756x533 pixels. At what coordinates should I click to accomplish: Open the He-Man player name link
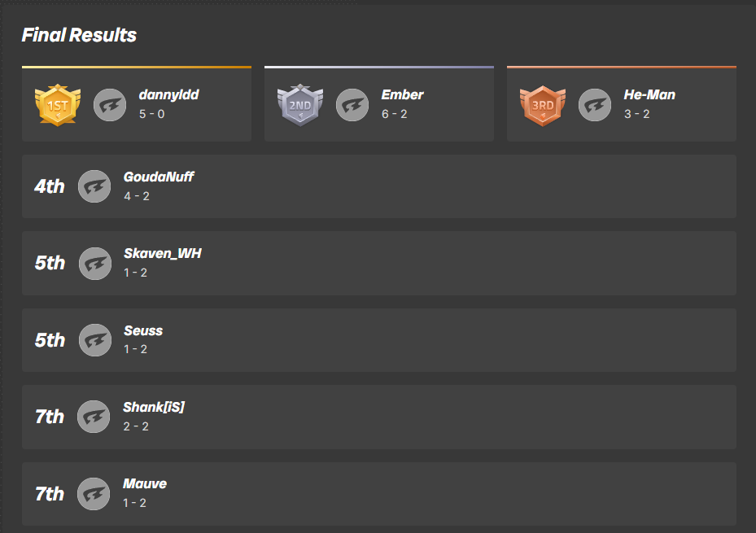click(x=649, y=95)
